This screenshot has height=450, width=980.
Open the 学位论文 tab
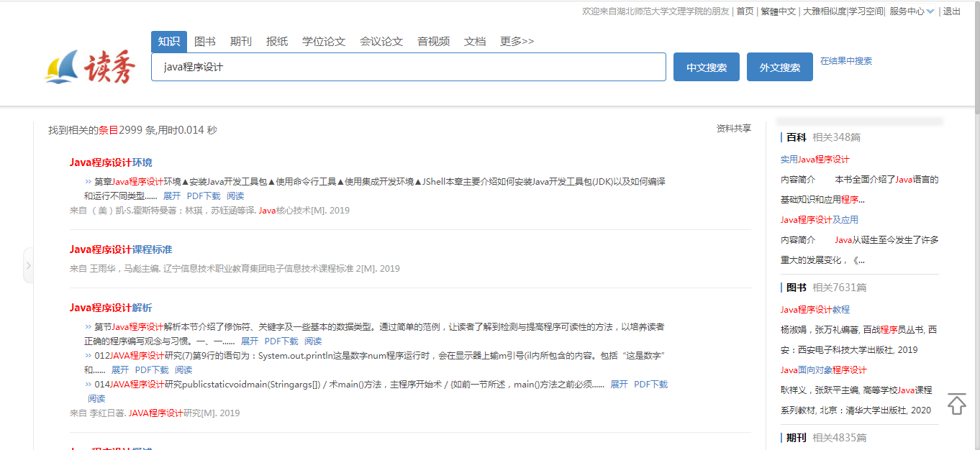[x=324, y=42]
